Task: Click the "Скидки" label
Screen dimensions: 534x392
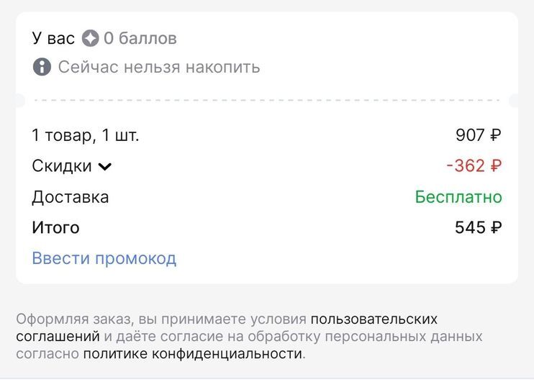Action: [62, 166]
